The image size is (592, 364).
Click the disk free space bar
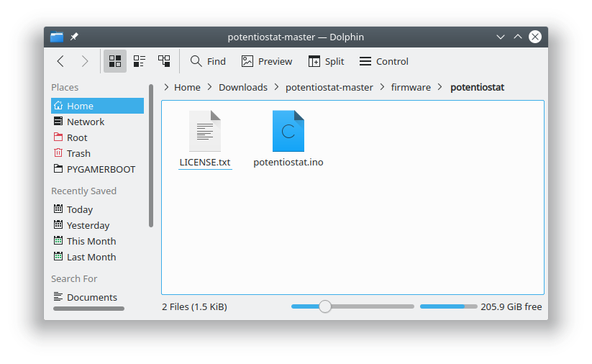coord(449,306)
